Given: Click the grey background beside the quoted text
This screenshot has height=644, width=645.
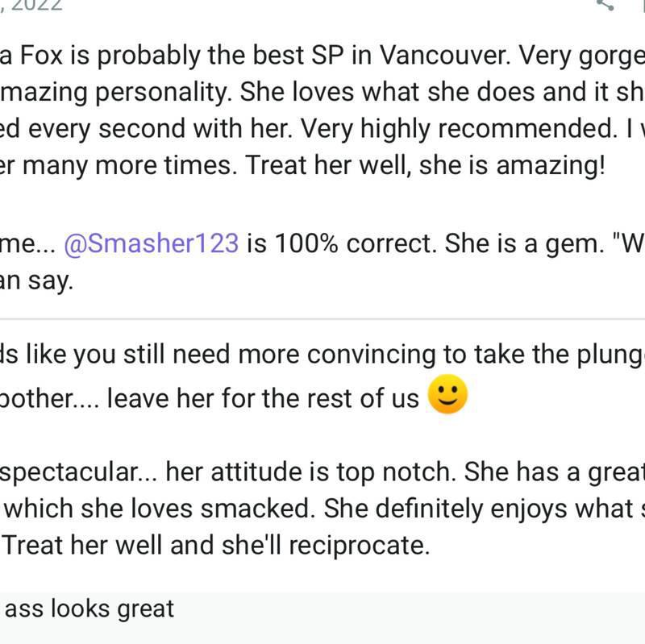Looking at the screenshot, I should (x=411, y=617).
